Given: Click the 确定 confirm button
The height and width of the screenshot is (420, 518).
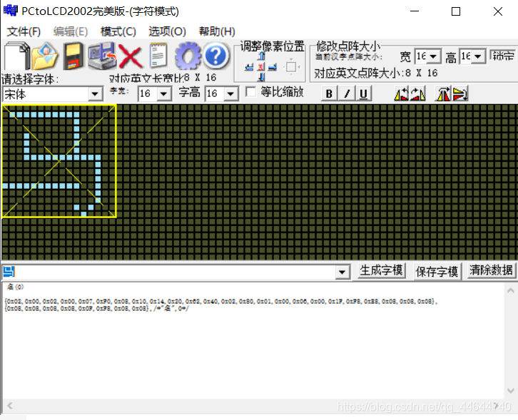Looking at the screenshot, I should 503,56.
